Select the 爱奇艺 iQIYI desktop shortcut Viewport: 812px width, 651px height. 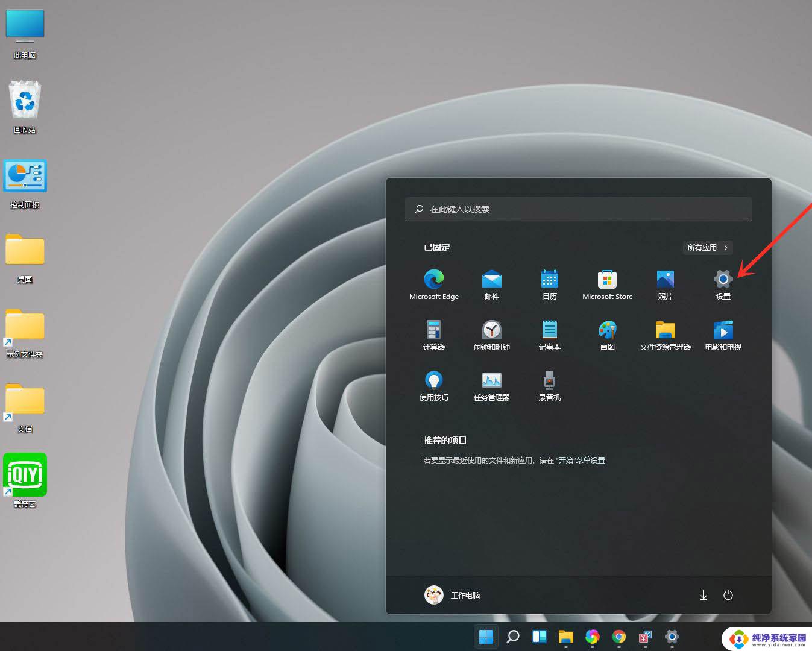coord(25,480)
